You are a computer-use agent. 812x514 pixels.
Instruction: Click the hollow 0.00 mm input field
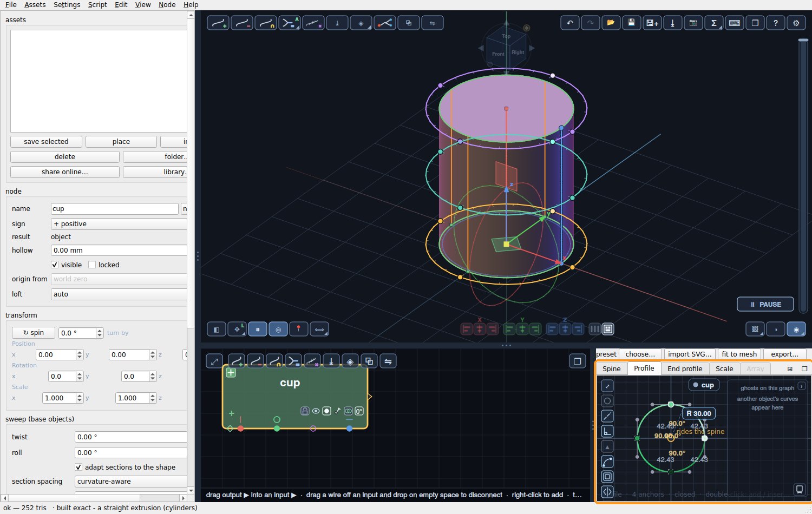pyautogui.click(x=119, y=250)
